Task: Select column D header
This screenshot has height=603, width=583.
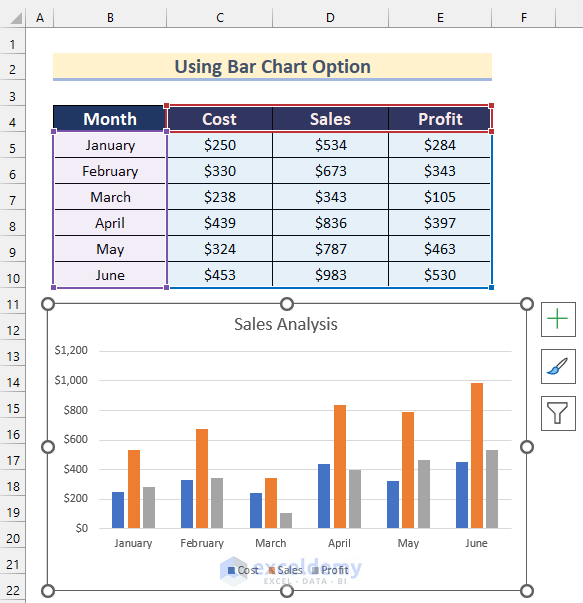Action: coord(330,17)
